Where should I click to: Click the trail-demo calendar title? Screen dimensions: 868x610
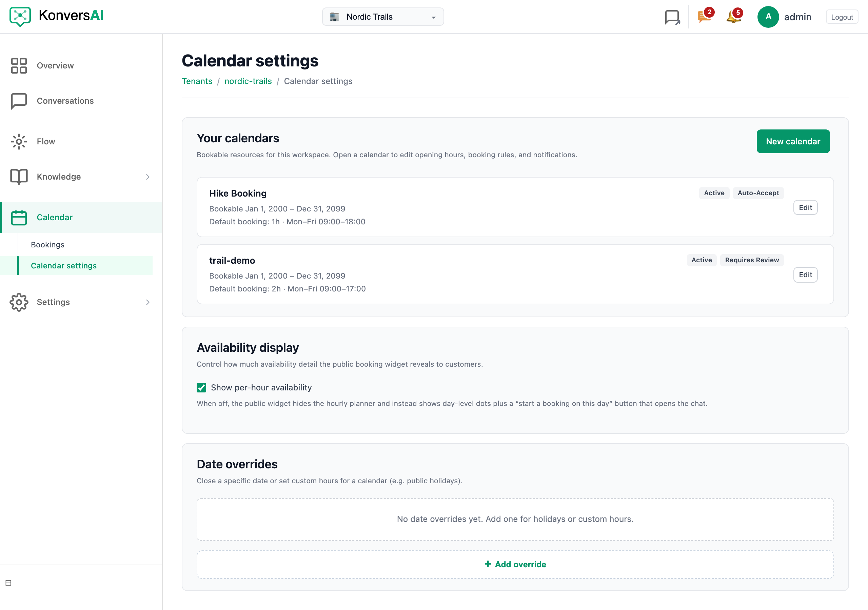point(232,260)
